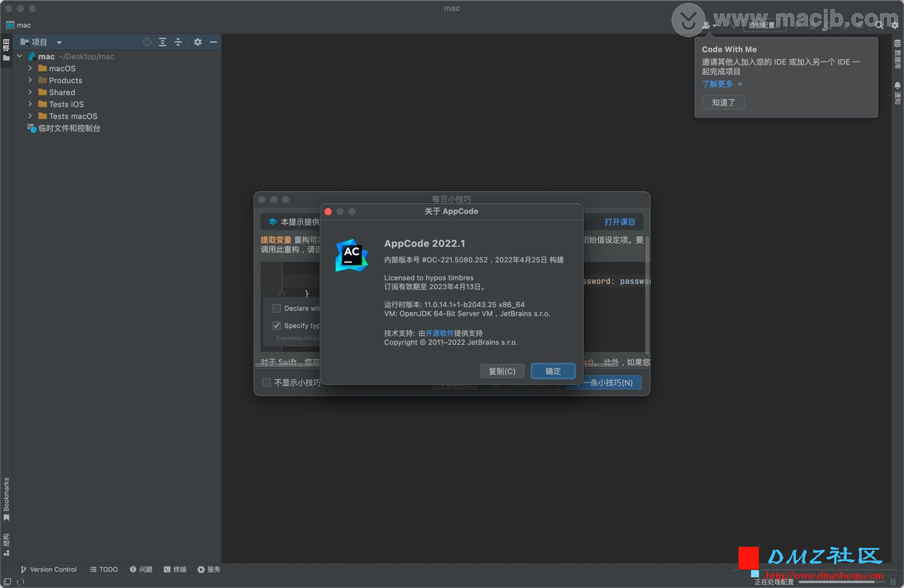Click the Tests macOS folder icon
904x588 pixels.
(42, 116)
